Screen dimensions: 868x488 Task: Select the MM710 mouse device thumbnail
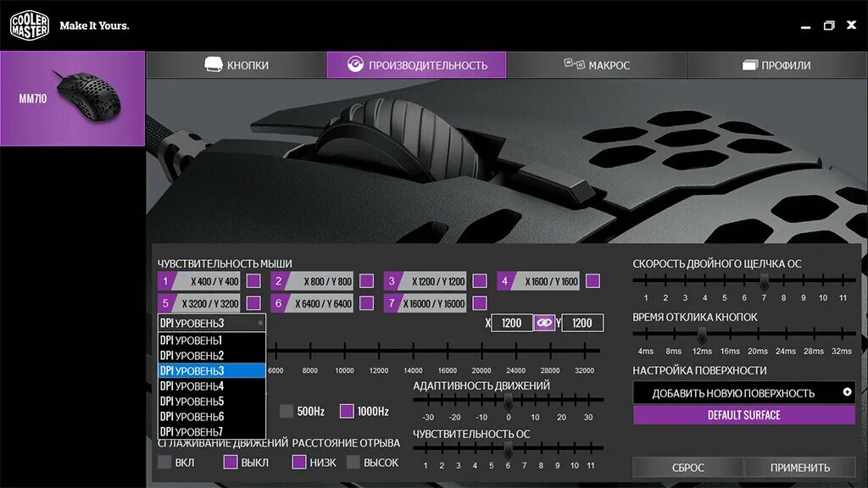73,98
